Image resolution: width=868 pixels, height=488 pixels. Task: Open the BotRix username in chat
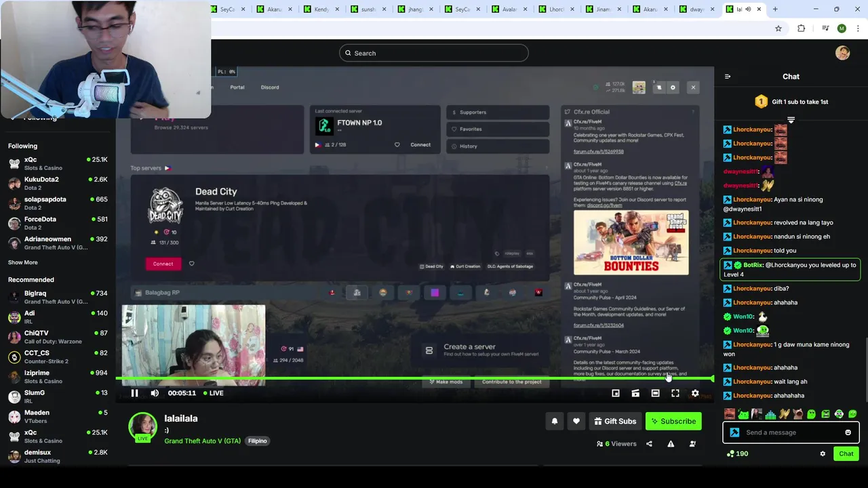point(753,265)
